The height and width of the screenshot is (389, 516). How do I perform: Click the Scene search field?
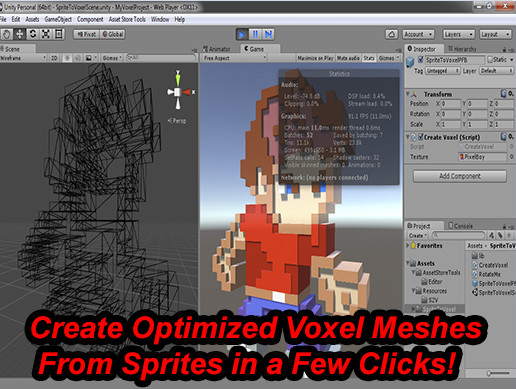point(161,58)
